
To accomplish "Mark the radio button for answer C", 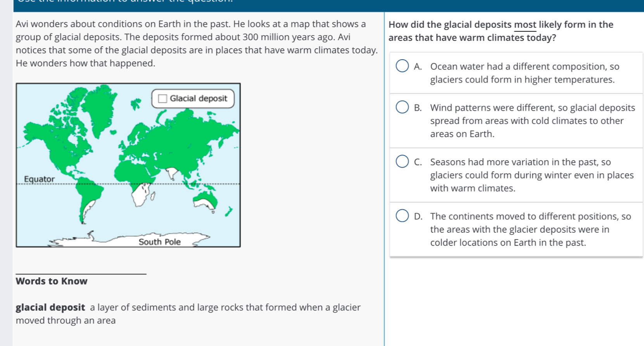I will tap(402, 162).
